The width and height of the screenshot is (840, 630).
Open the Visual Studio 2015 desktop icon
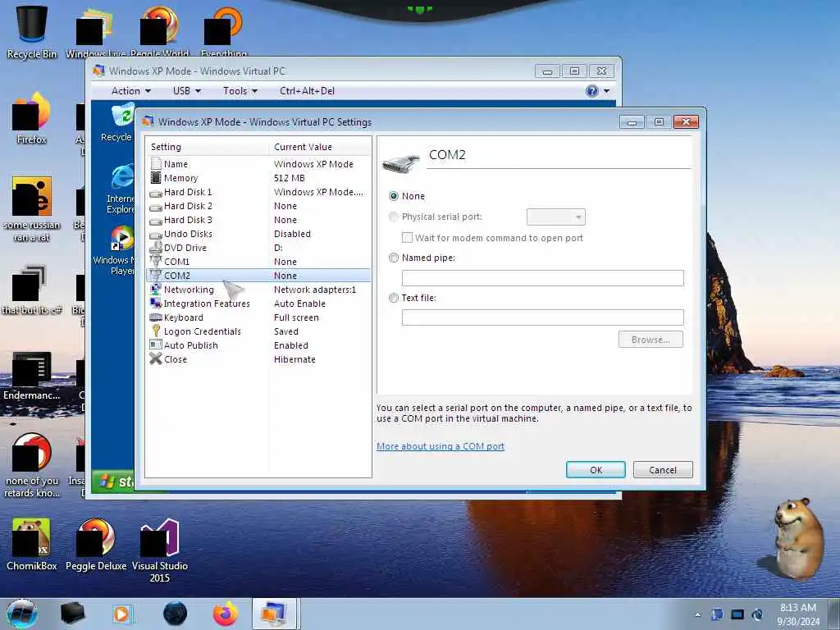[160, 550]
